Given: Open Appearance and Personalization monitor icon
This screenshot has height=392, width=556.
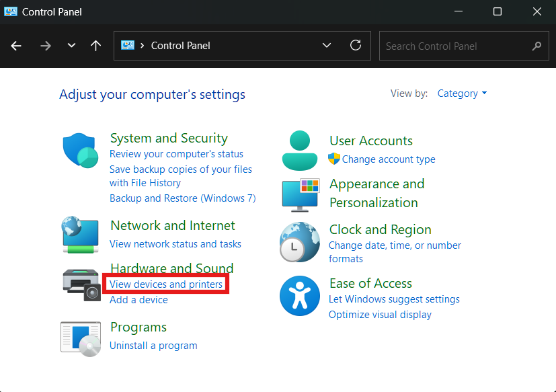Looking at the screenshot, I should [x=300, y=194].
